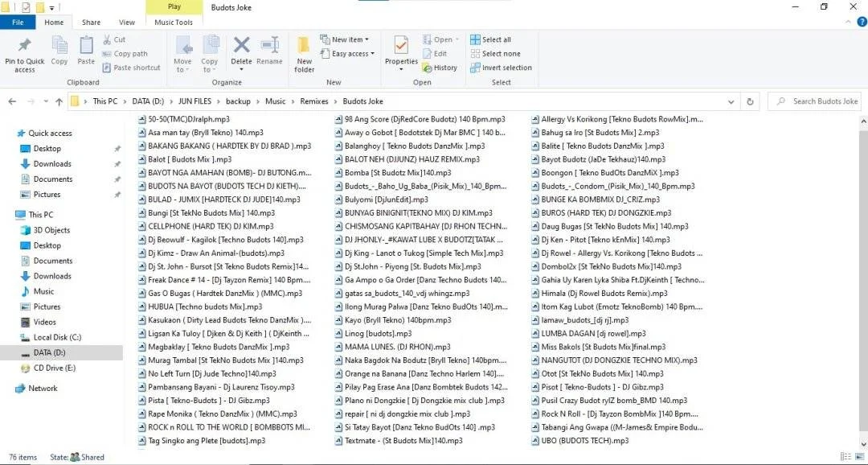Screen dimensions: 868x465
Task: Open recent locations dropdown arrow
Action: coord(45,101)
